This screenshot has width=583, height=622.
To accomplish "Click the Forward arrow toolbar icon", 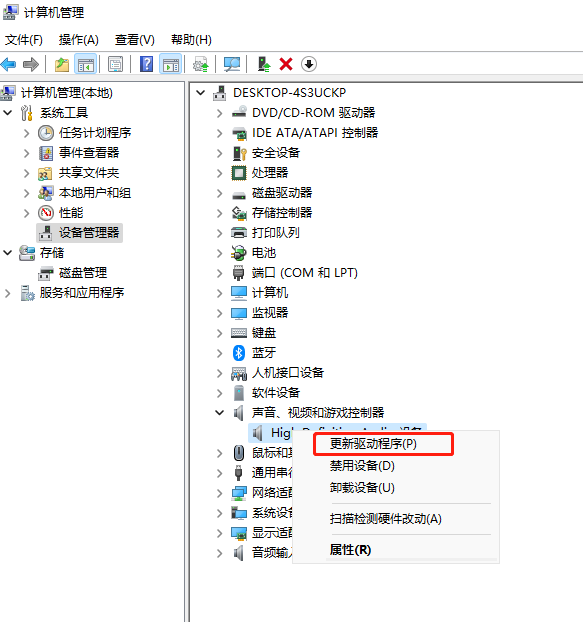I will point(31,64).
